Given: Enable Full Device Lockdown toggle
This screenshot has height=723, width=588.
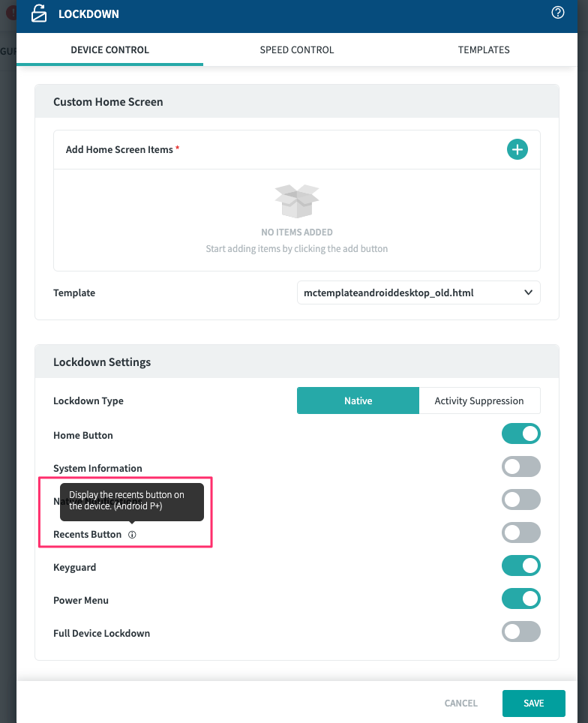Looking at the screenshot, I should pos(521,632).
